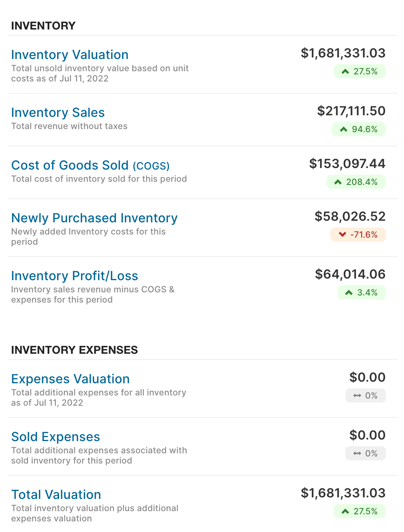
Task: Click the up arrow beside 208.4%
Action: tap(338, 182)
